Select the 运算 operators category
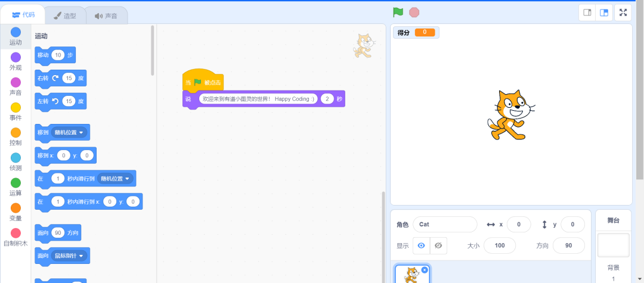Viewport: 644px width, 283px height. (x=16, y=188)
